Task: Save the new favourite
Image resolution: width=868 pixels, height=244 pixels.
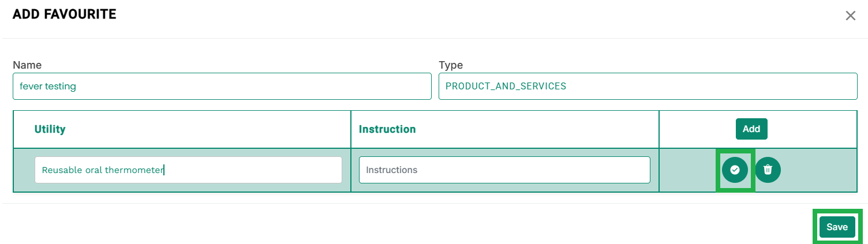Action: (837, 227)
